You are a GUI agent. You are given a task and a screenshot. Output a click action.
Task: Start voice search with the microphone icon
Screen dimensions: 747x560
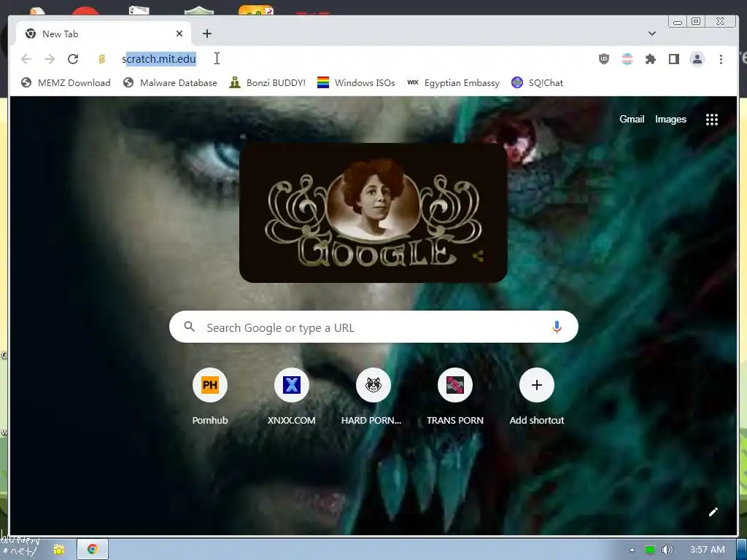pos(557,327)
